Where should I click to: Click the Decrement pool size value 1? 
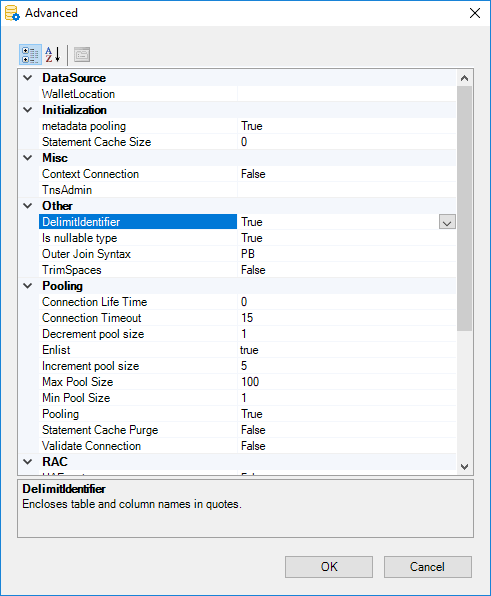pos(347,334)
